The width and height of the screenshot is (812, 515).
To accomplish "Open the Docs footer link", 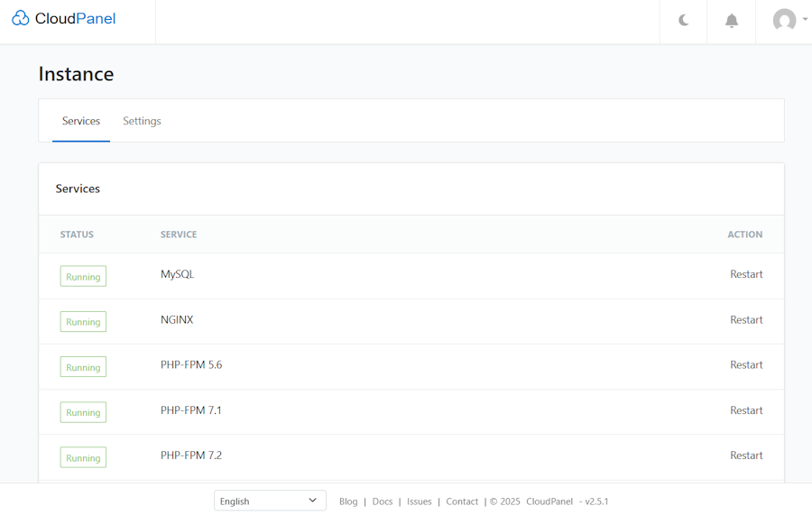I will [383, 501].
